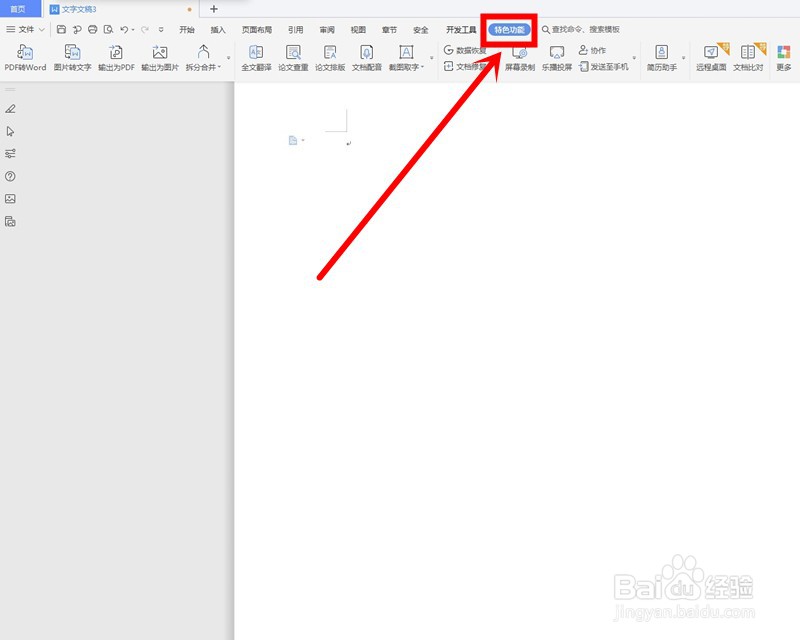The width and height of the screenshot is (800, 640).
Task: Open the 视图 tab
Action: pos(358,30)
